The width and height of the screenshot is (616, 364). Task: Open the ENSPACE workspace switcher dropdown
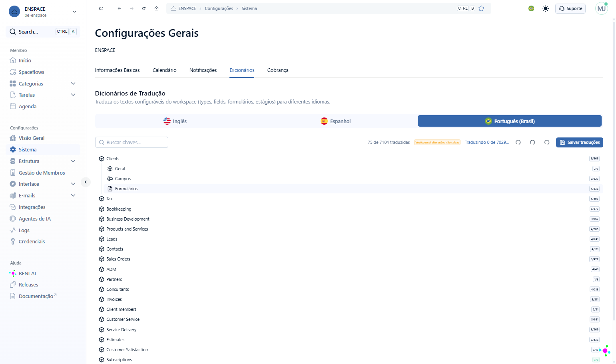(x=43, y=12)
